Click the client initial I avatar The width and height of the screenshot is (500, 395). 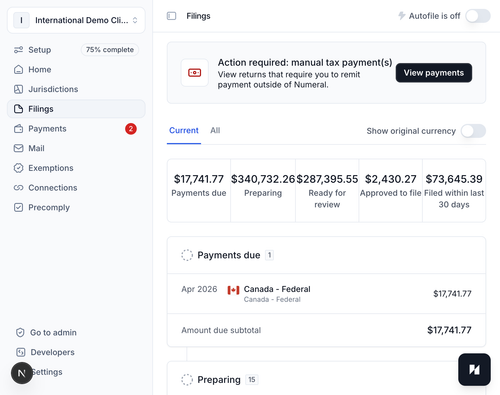[21, 20]
